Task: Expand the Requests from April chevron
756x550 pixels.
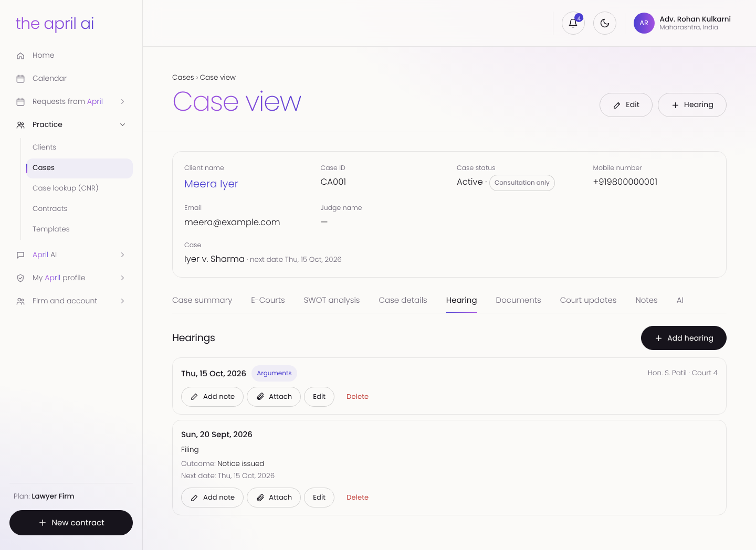Action: (x=122, y=102)
